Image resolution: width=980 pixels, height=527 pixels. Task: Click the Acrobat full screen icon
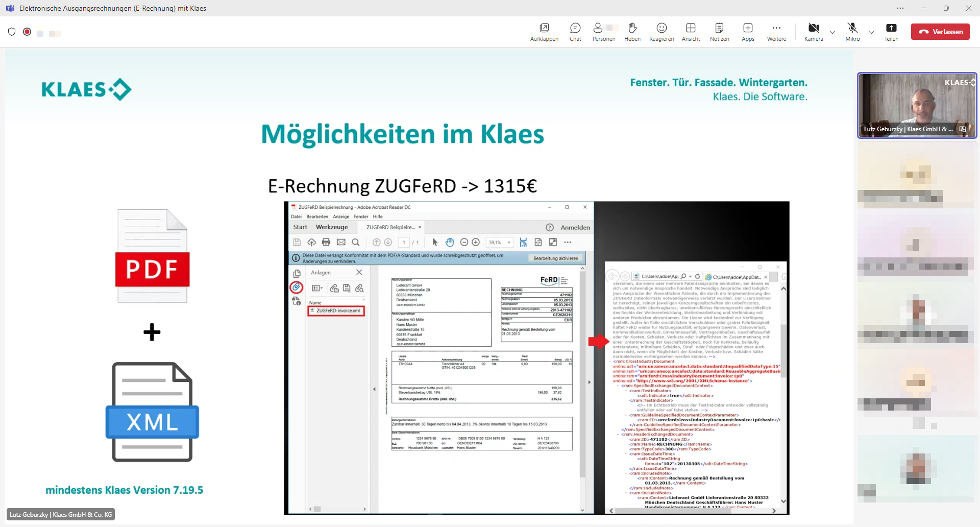tap(553, 242)
